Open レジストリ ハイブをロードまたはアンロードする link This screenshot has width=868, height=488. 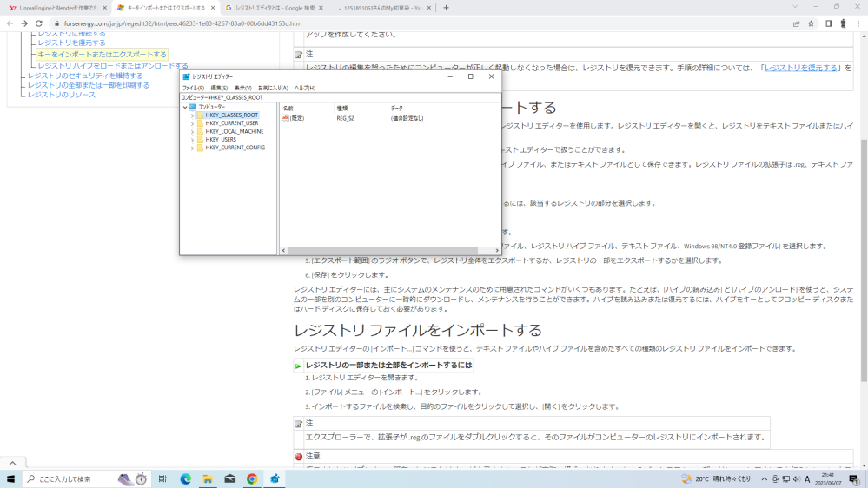point(113,66)
